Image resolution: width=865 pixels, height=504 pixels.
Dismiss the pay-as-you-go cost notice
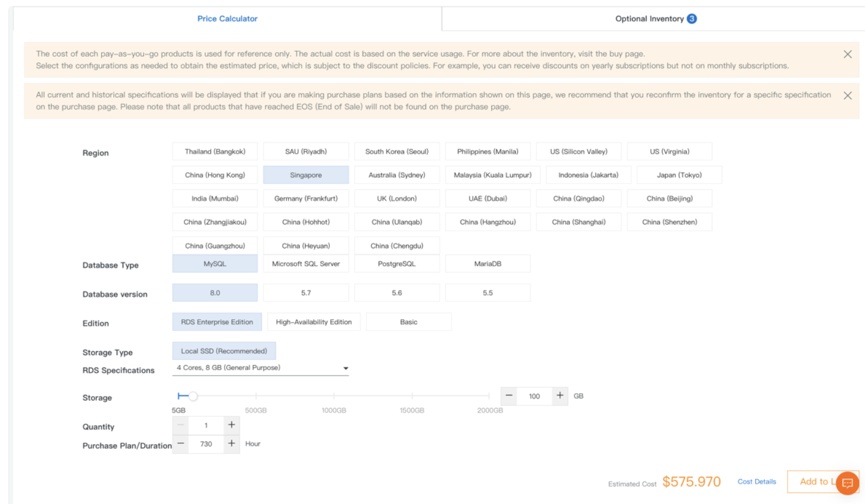pyautogui.click(x=847, y=54)
